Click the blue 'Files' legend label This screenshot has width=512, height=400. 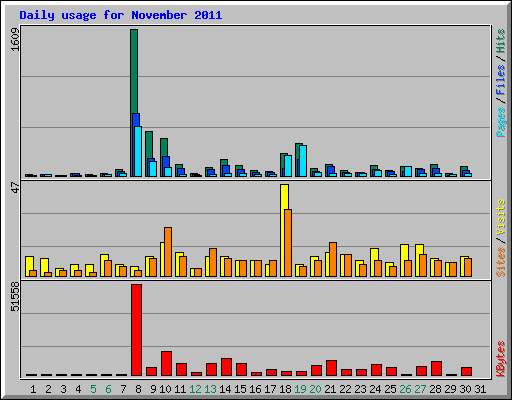(500, 79)
